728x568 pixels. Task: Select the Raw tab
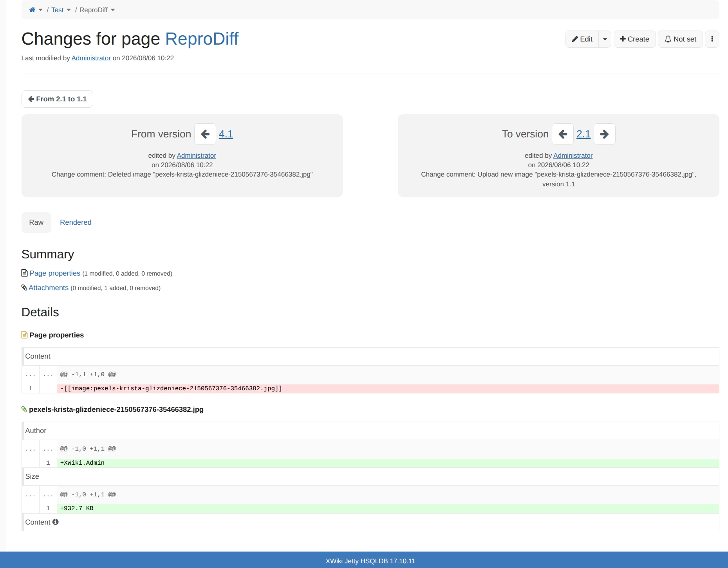coord(36,222)
